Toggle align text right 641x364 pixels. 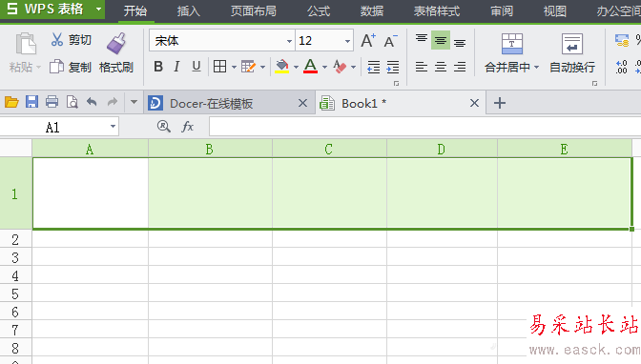(460, 67)
